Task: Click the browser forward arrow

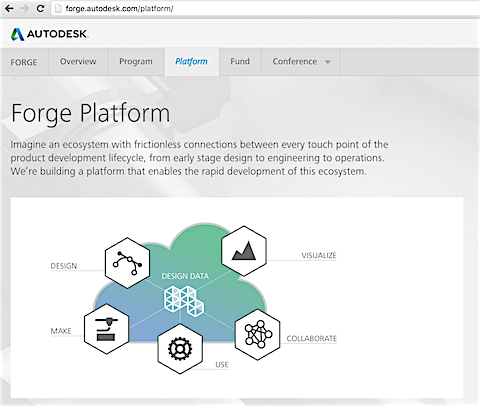Action: (x=25, y=8)
